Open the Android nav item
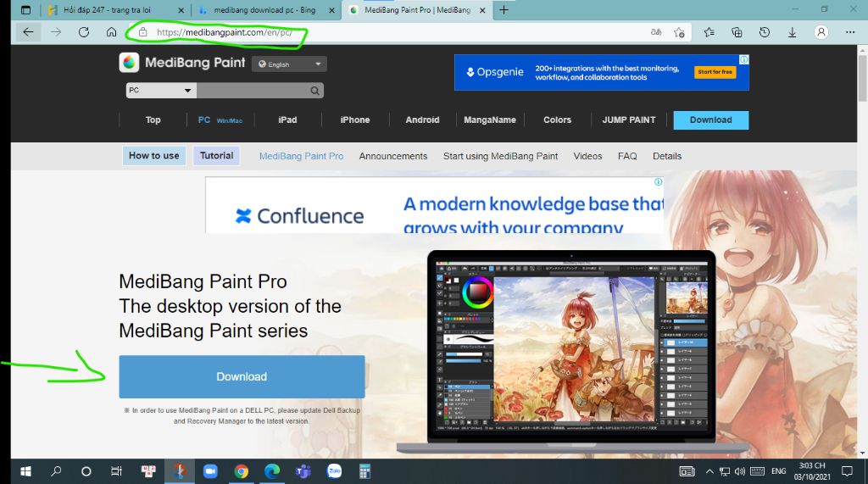 coord(422,120)
